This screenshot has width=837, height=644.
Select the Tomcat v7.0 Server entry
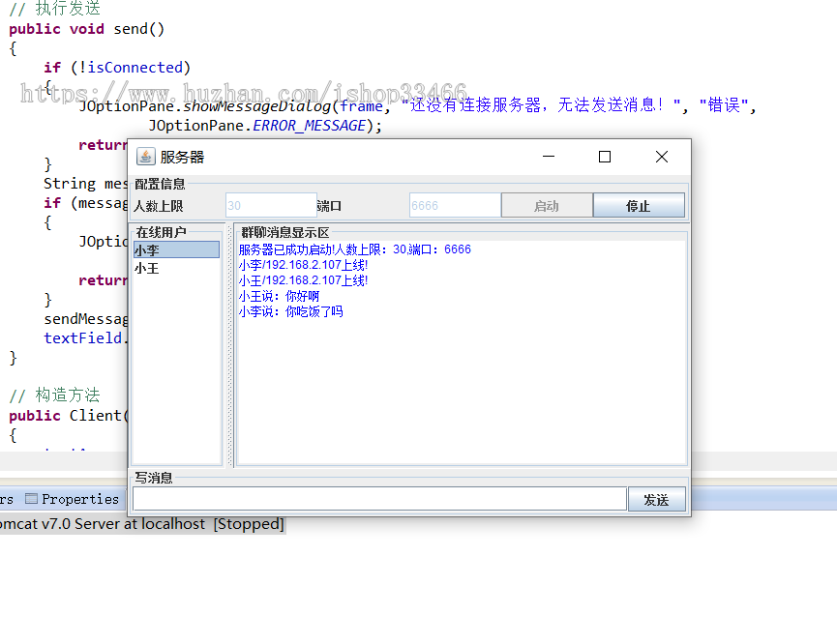point(141,524)
